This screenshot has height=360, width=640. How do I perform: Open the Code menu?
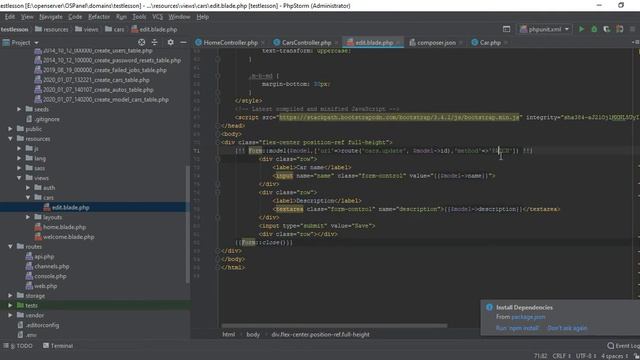[75, 17]
